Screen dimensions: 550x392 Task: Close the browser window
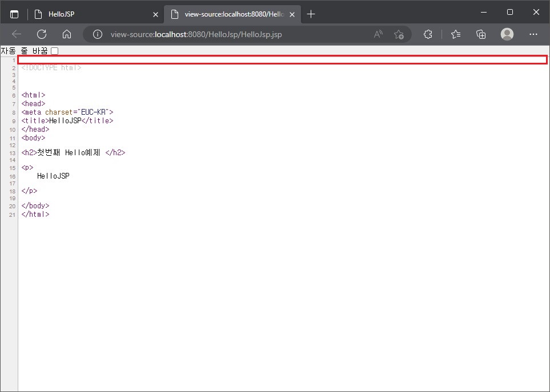click(x=536, y=12)
